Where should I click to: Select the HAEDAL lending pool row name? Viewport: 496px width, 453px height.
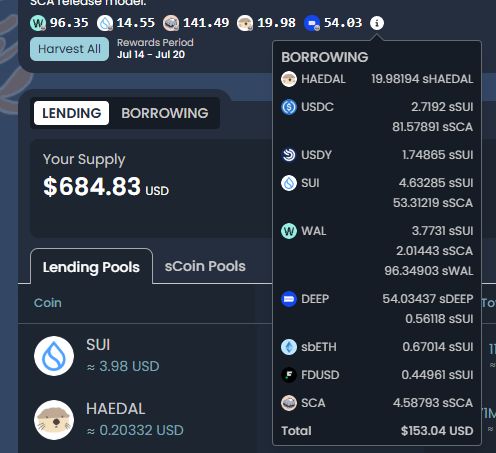coord(116,409)
